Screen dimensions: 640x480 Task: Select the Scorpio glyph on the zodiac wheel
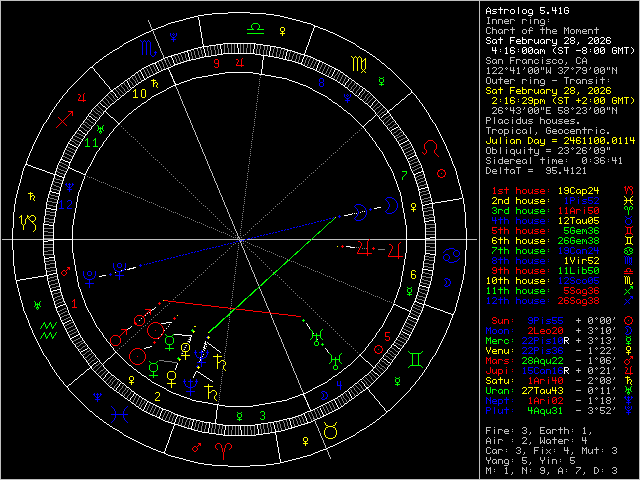coord(148,48)
